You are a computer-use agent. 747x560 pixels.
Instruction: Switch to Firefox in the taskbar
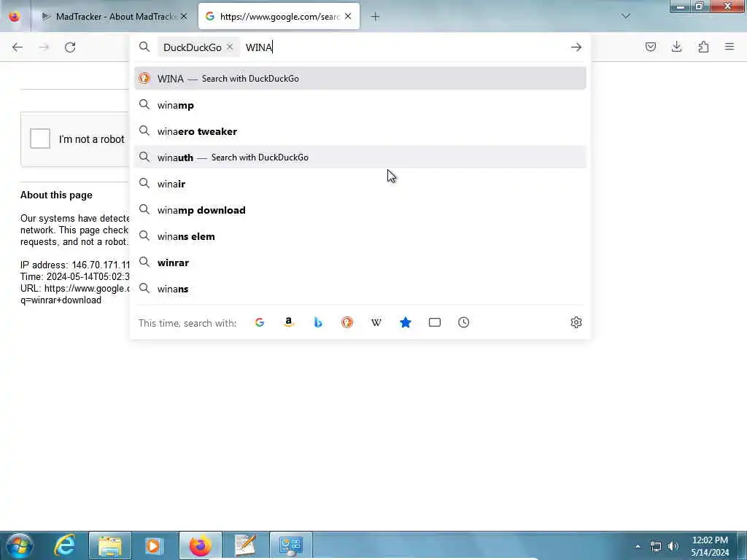pos(201,545)
